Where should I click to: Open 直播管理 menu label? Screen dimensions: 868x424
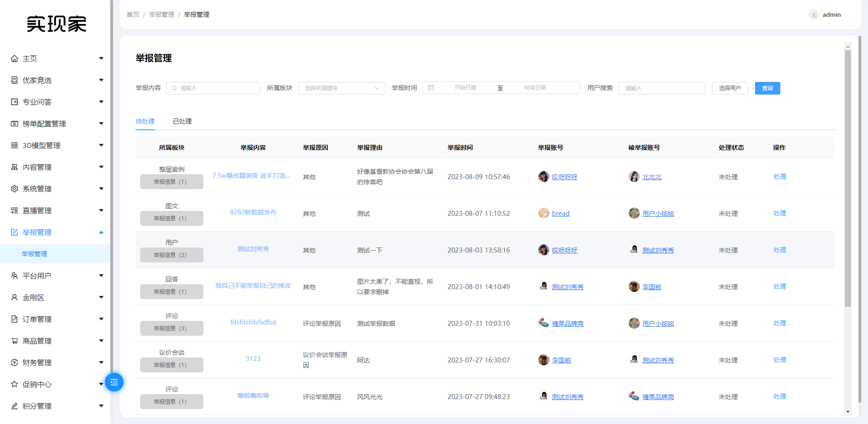coord(37,210)
